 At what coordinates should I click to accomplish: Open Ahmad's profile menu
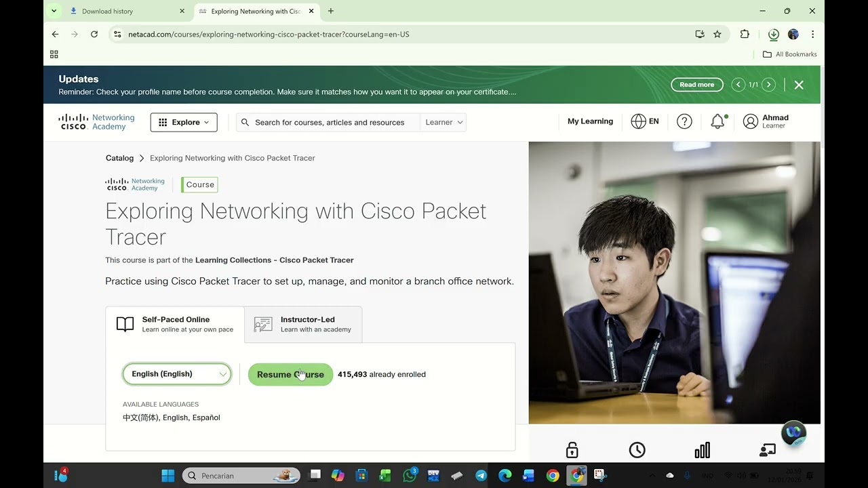pos(766,121)
